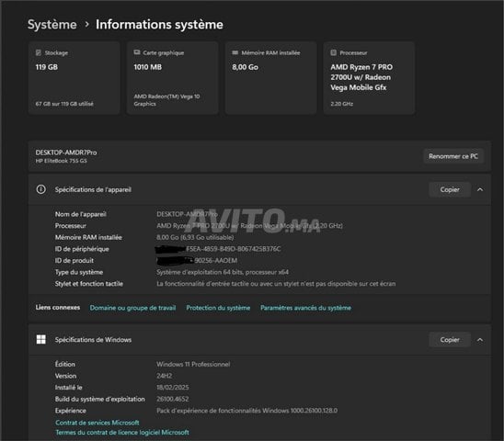504x441 pixels.
Task: Click the Processeur card icon
Action: pyautogui.click(x=334, y=52)
